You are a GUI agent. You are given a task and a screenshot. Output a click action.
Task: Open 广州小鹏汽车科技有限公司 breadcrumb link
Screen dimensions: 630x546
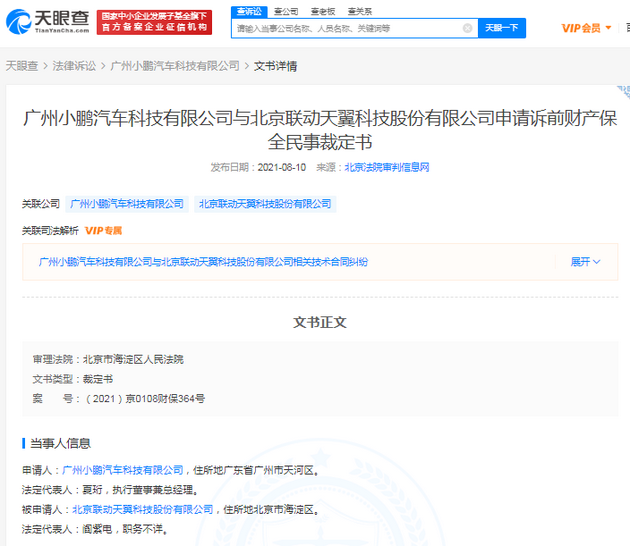[175, 66]
